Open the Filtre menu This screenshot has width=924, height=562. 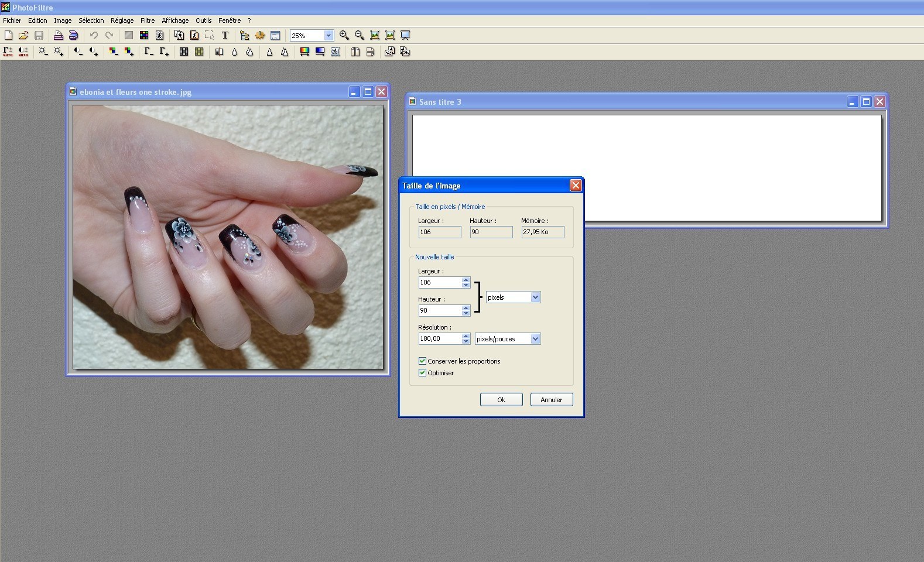(x=148, y=20)
